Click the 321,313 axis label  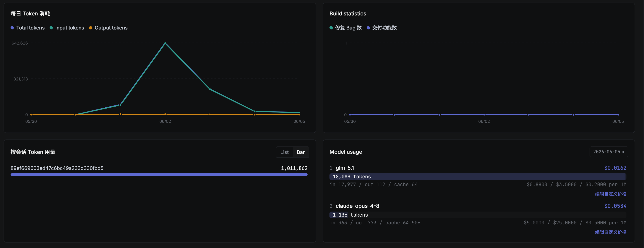coord(20,79)
